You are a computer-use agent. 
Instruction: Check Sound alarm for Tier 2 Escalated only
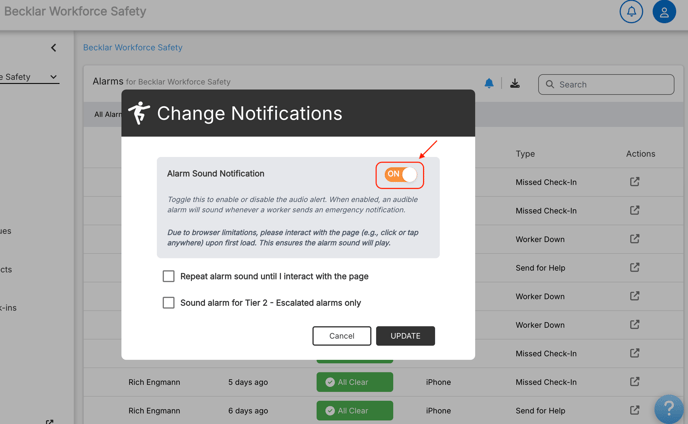(168, 303)
